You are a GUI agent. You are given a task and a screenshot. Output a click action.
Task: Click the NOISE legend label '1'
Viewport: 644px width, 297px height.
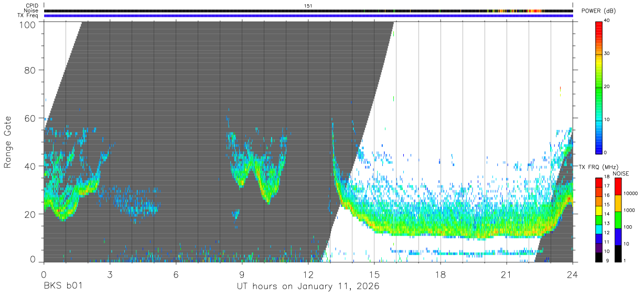(624, 260)
